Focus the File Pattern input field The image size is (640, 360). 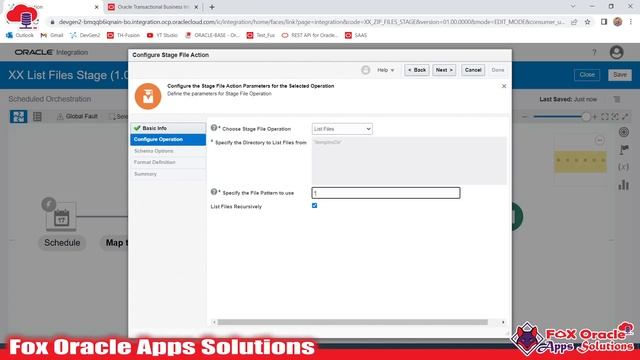[x=386, y=193]
